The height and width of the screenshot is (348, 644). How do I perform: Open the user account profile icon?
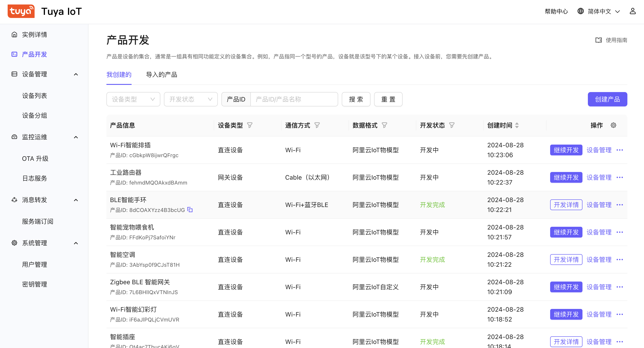tap(633, 11)
